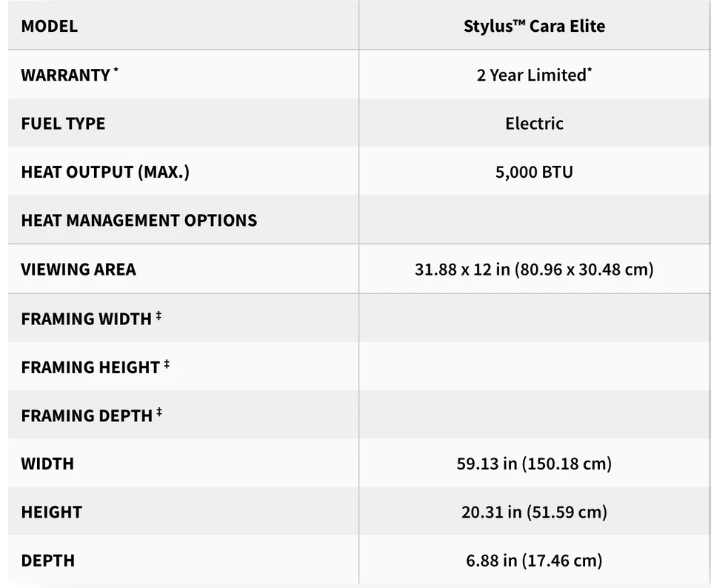Click the FRAMING HEIGHT row label
This screenshot has width=711, height=588.
click(90, 367)
